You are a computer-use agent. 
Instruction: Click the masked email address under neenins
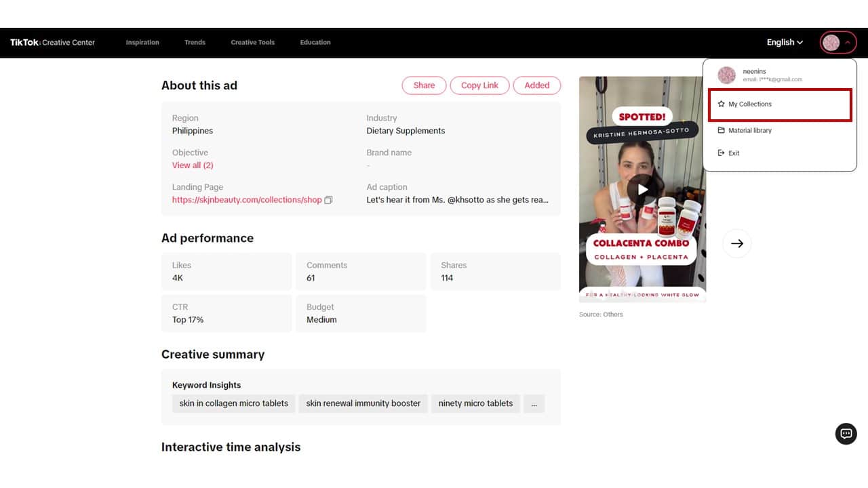(x=772, y=79)
